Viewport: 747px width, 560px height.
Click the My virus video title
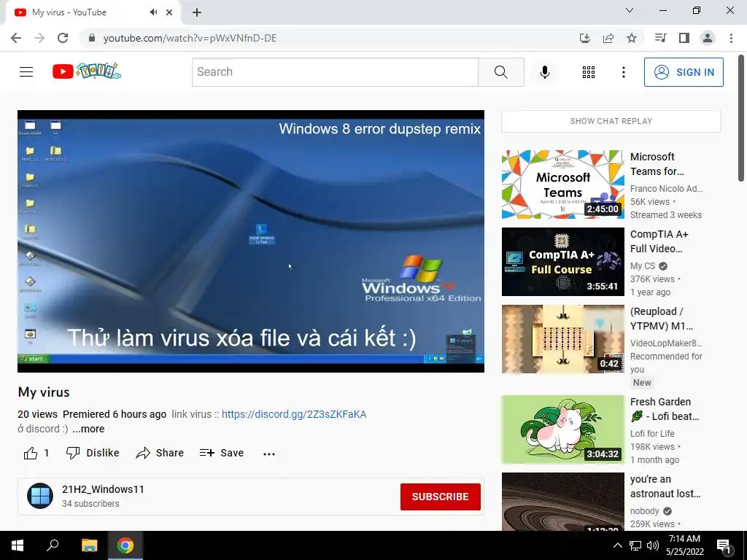44,392
